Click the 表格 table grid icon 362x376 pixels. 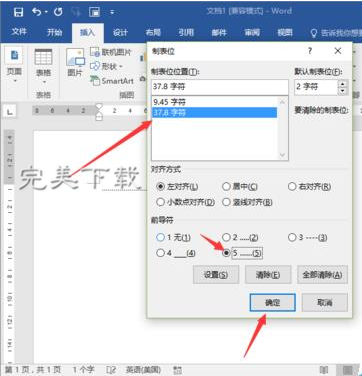(x=43, y=57)
